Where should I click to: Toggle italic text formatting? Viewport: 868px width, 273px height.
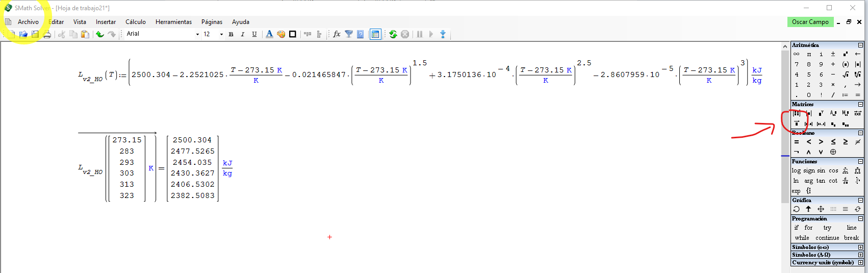click(243, 34)
